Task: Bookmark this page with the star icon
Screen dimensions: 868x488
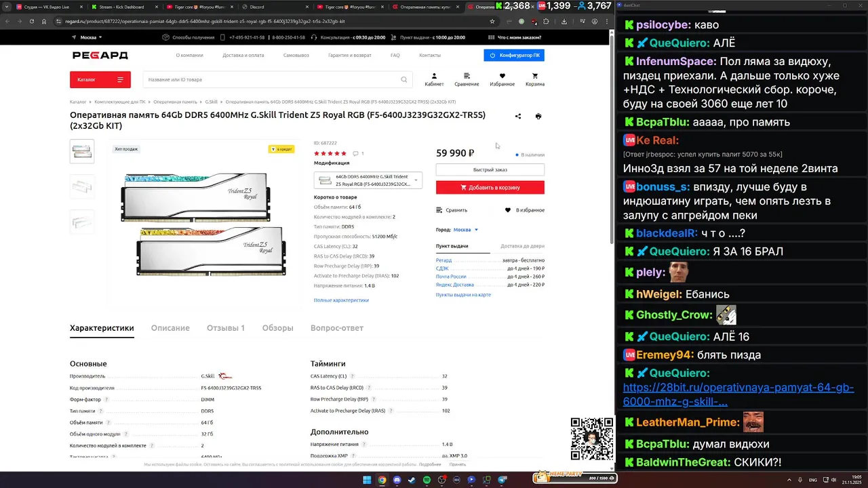Action: click(x=492, y=21)
